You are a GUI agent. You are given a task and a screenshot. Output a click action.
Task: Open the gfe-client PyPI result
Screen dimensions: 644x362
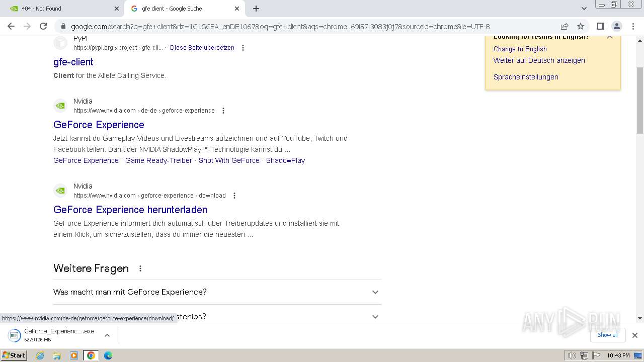[x=73, y=62]
